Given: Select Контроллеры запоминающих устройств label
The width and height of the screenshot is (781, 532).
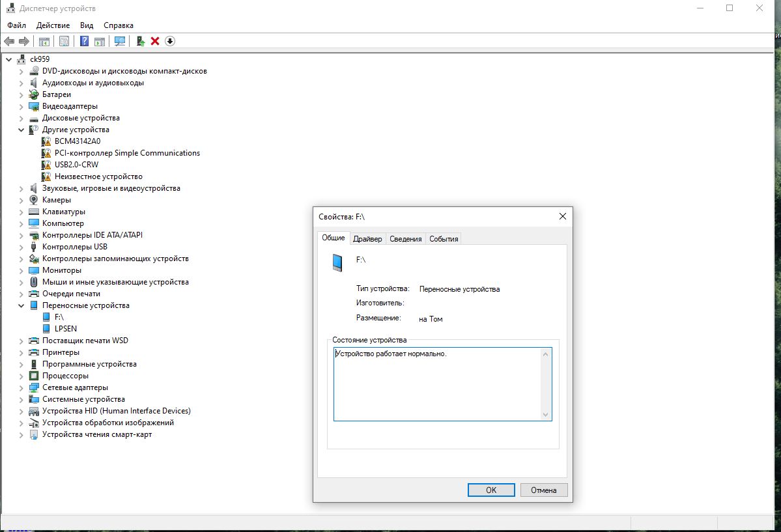Looking at the screenshot, I should [115, 259].
